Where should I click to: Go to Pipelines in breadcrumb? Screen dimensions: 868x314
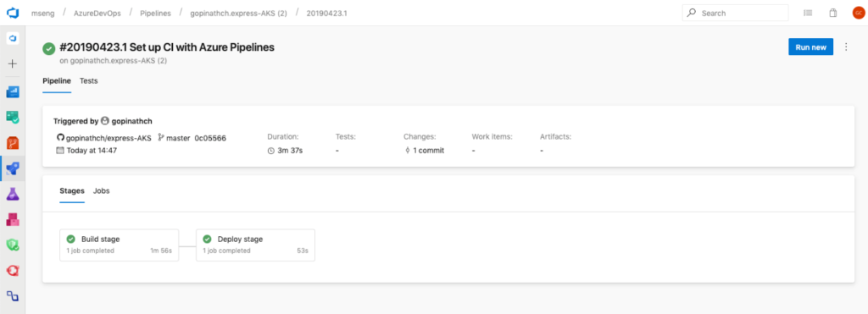click(x=155, y=13)
